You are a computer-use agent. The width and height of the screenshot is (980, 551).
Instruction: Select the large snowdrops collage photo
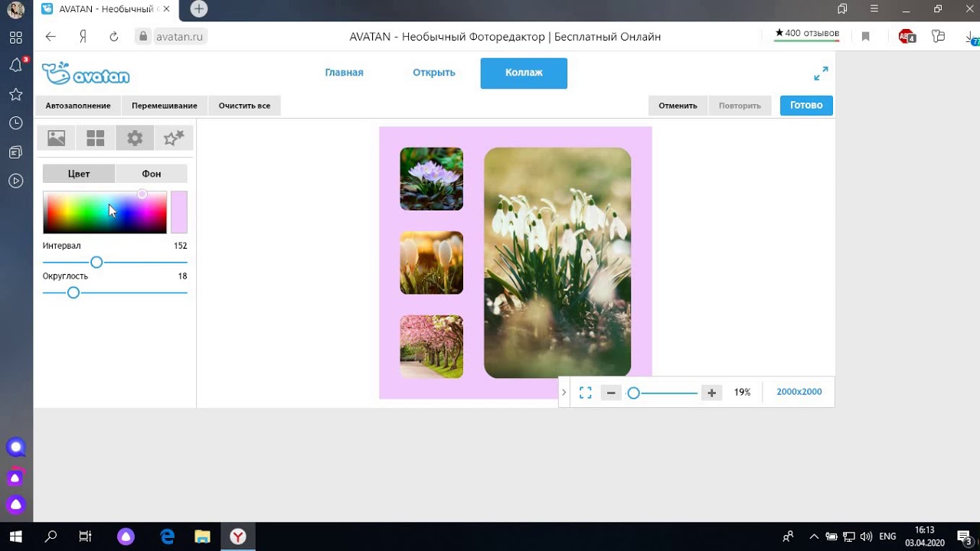tap(557, 262)
